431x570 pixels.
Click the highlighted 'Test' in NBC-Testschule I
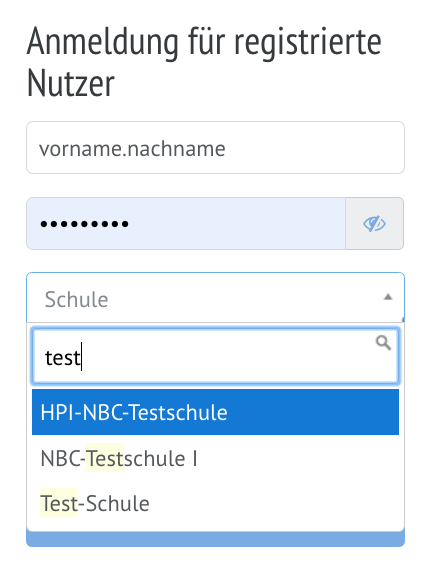pyautogui.click(x=105, y=458)
